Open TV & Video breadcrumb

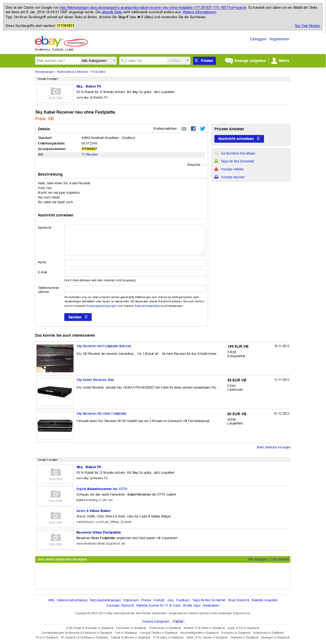click(x=98, y=72)
